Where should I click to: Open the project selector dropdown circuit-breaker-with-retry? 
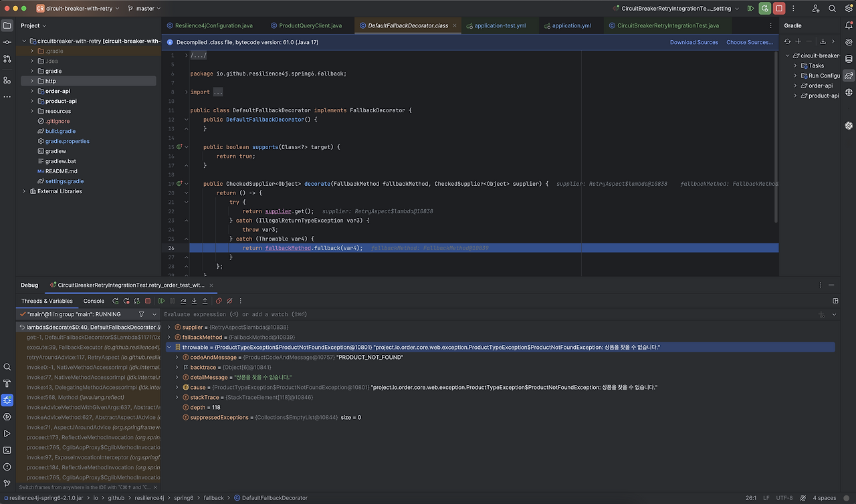[78, 9]
